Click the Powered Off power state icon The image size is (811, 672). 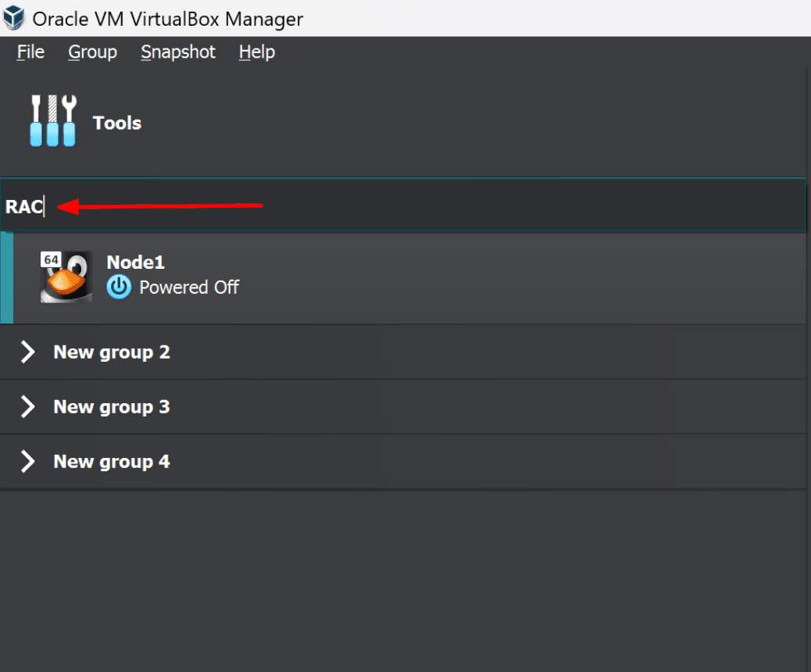(119, 288)
